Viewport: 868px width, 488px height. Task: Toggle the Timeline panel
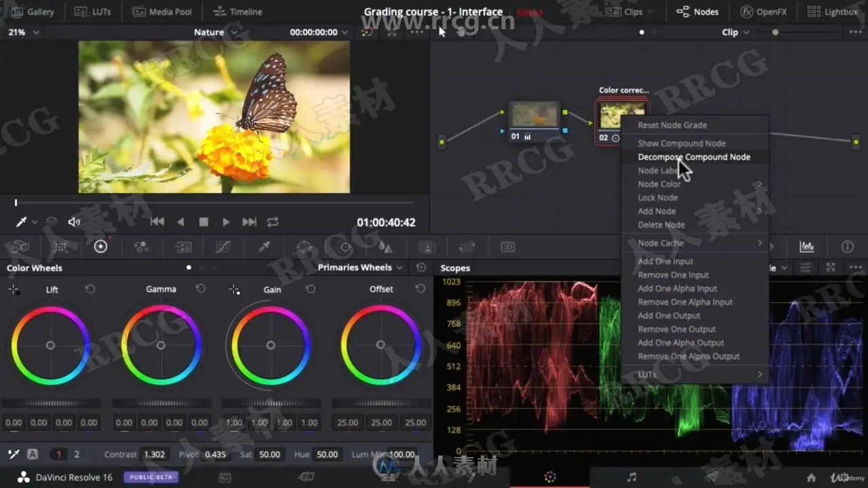click(237, 12)
